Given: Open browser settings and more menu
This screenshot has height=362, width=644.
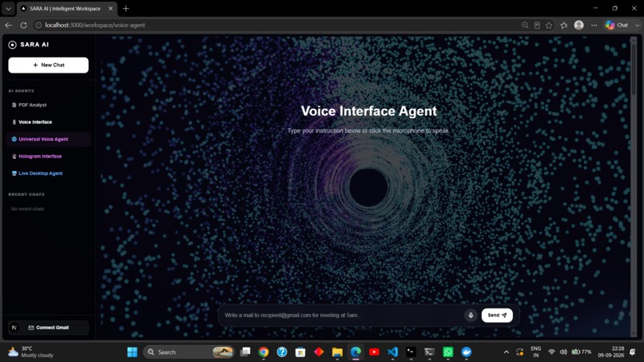Looking at the screenshot, I should tap(594, 25).
